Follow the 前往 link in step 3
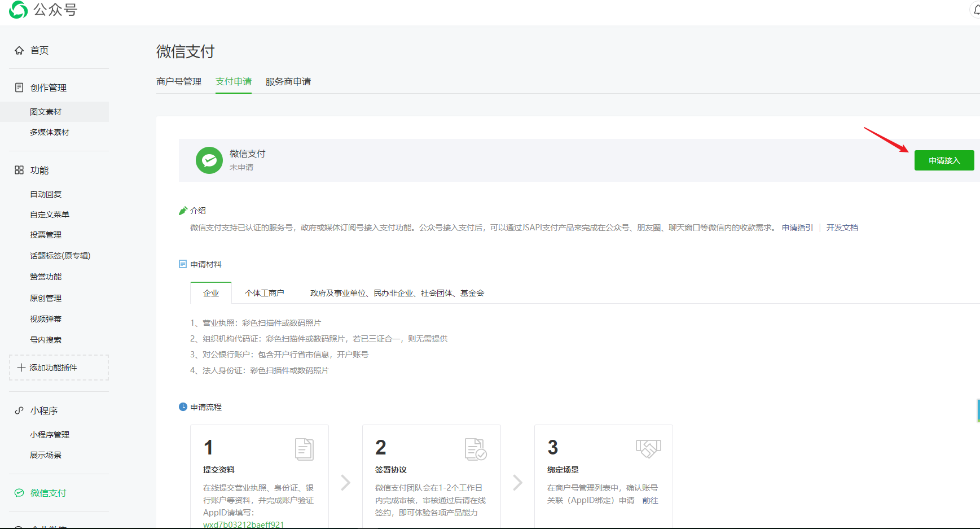The width and height of the screenshot is (980, 529). (x=650, y=500)
